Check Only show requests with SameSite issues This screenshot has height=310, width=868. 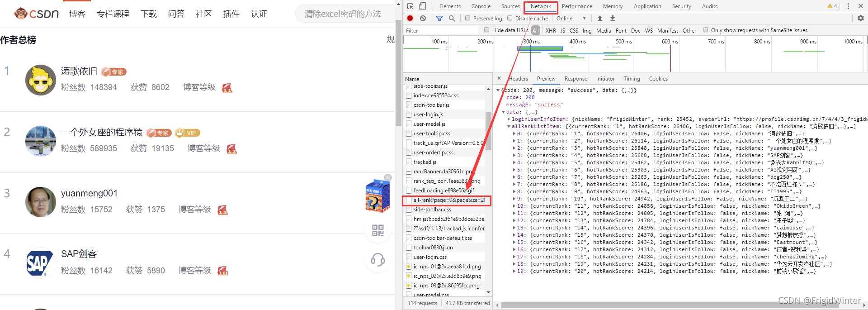[x=706, y=30]
